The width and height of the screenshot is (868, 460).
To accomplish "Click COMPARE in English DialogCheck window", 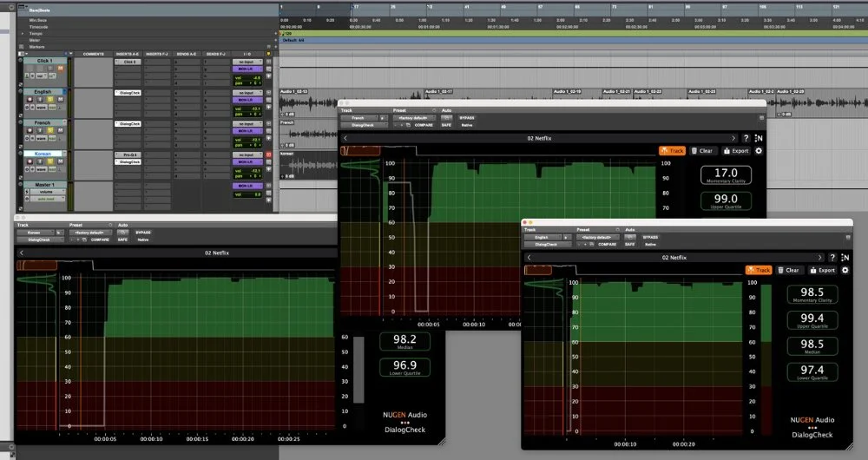I will click(608, 244).
